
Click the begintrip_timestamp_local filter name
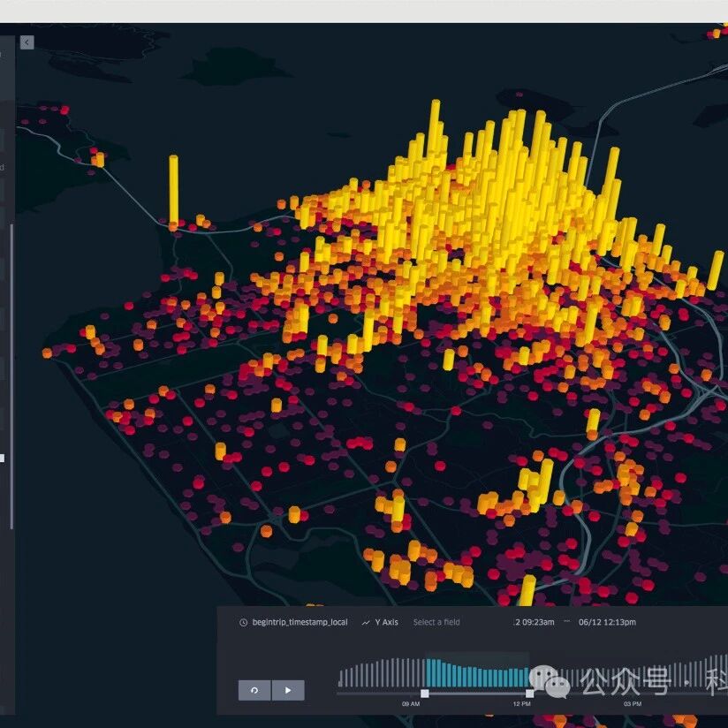[300, 622]
